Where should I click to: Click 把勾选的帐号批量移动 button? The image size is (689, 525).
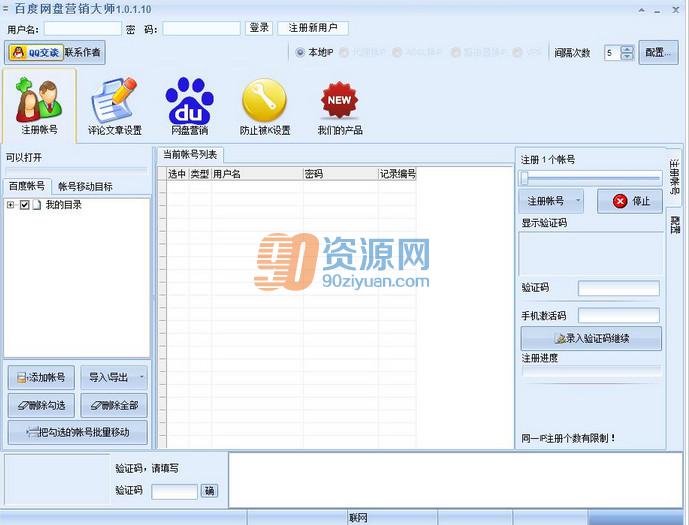[x=77, y=433]
